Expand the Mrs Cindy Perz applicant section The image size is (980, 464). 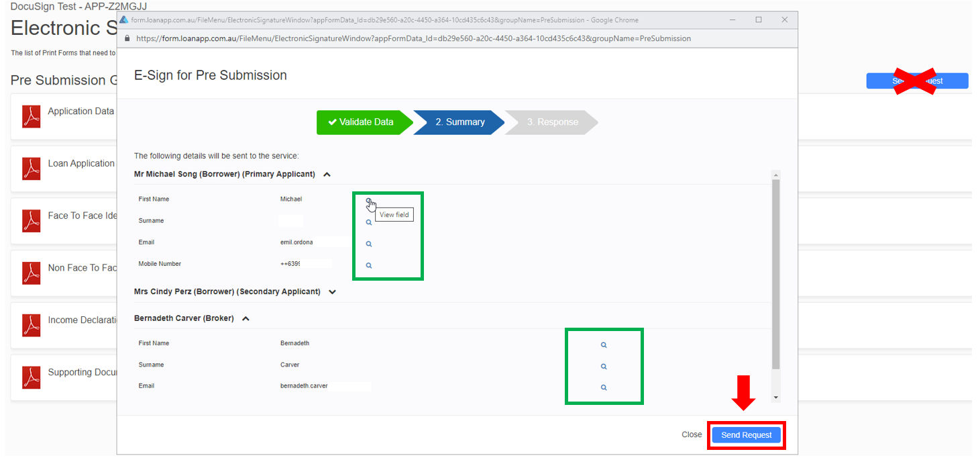coord(333,292)
